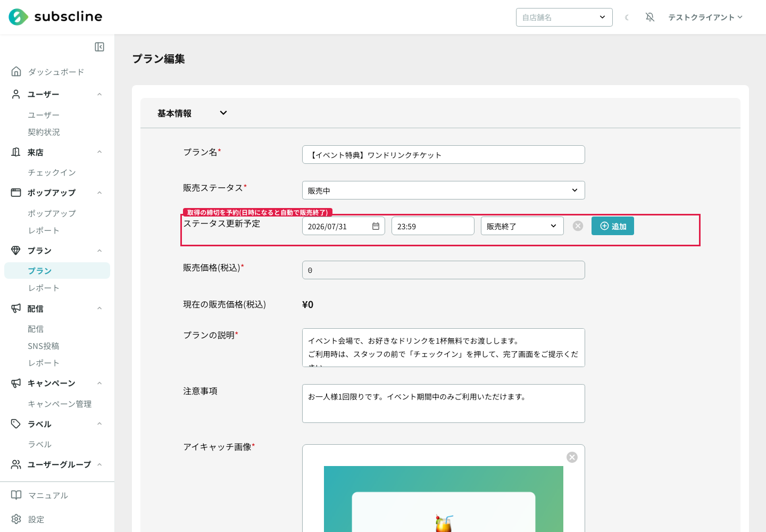Toggle dark mode moon icon
Viewport: 766px width, 532px height.
pos(627,18)
